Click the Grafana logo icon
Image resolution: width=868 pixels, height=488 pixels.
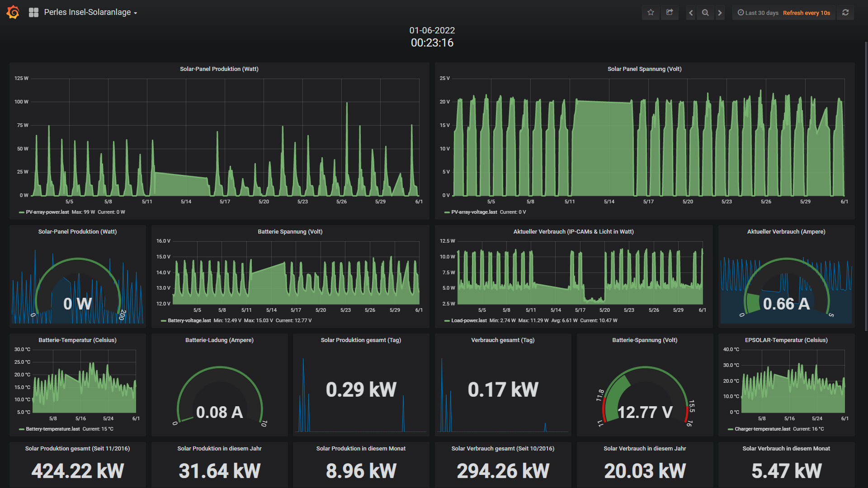tap(13, 12)
